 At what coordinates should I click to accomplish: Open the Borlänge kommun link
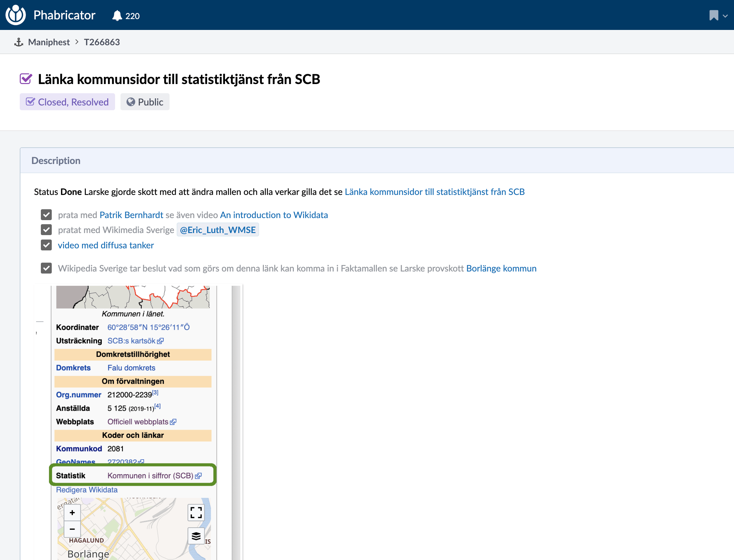tap(501, 268)
